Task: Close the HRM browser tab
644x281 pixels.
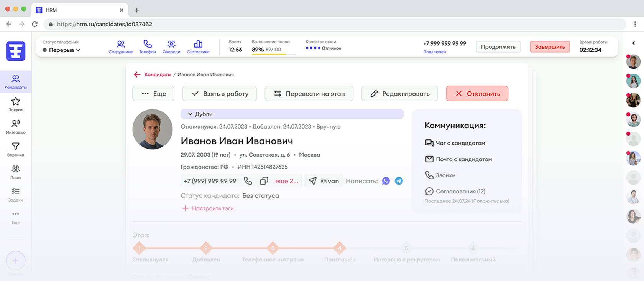Action: [122, 10]
